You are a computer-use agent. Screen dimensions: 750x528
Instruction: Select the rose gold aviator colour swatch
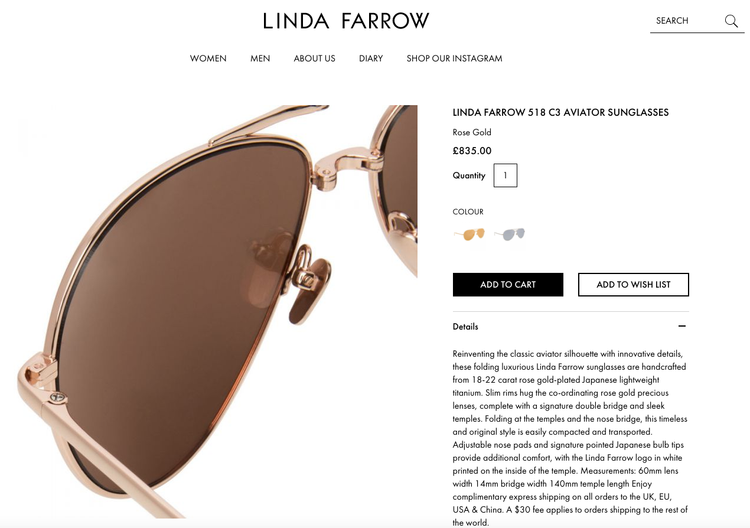[x=470, y=234]
